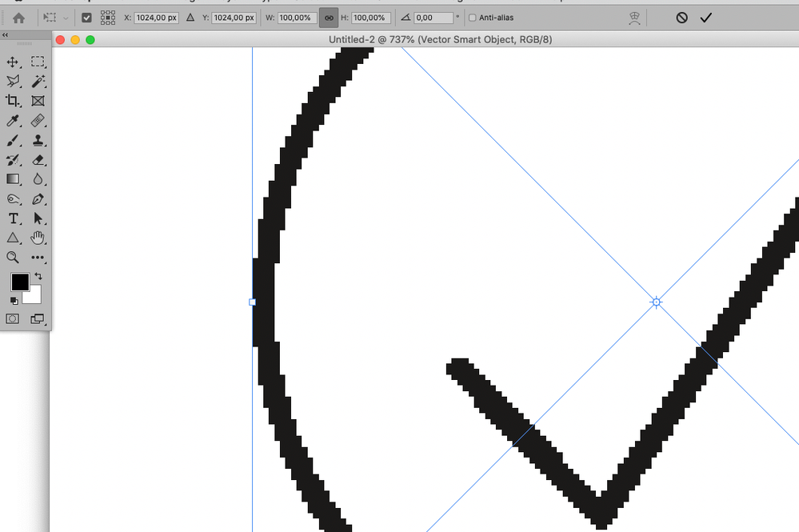Activate the Zoom tool
Screen dimensions: 799x532
point(12,258)
